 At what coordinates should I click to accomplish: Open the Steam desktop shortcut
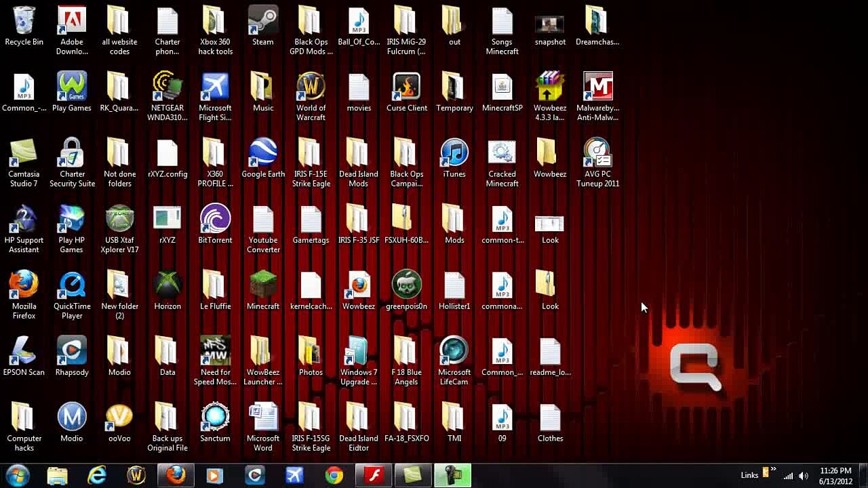[263, 27]
